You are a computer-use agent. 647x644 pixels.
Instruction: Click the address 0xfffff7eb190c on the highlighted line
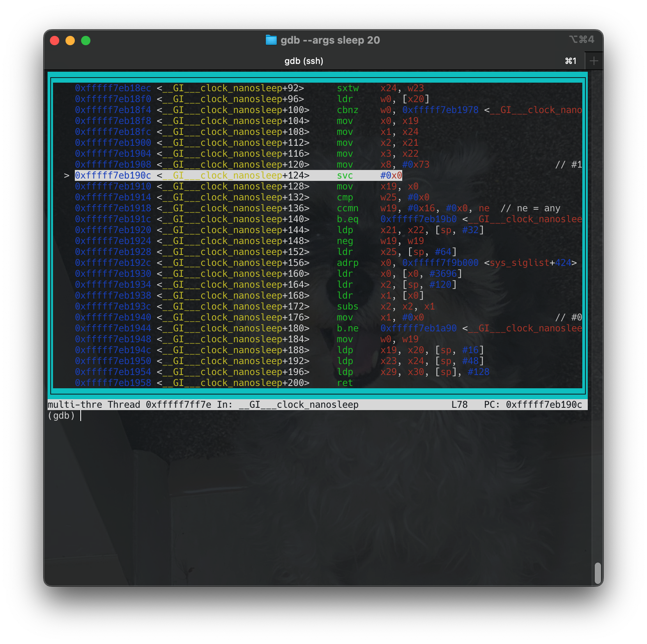tap(113, 175)
